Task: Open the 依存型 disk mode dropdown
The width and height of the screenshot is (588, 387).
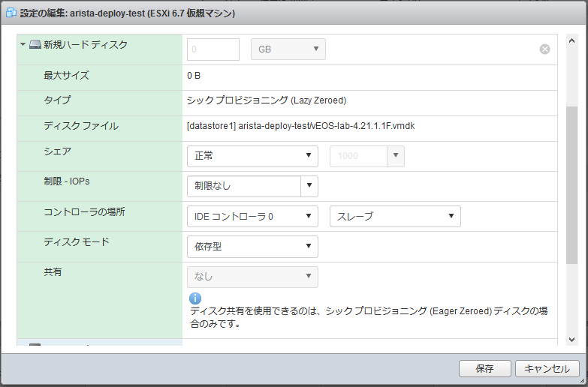Action: pyautogui.click(x=252, y=247)
